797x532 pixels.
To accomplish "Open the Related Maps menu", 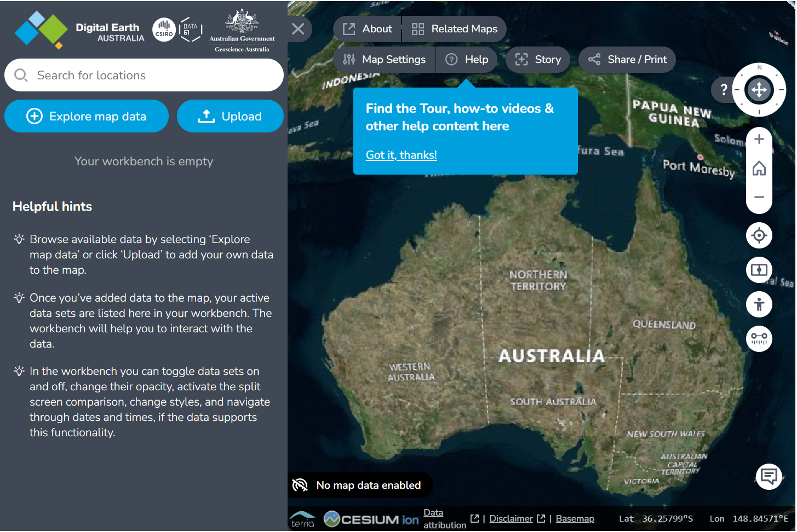I will coord(454,29).
